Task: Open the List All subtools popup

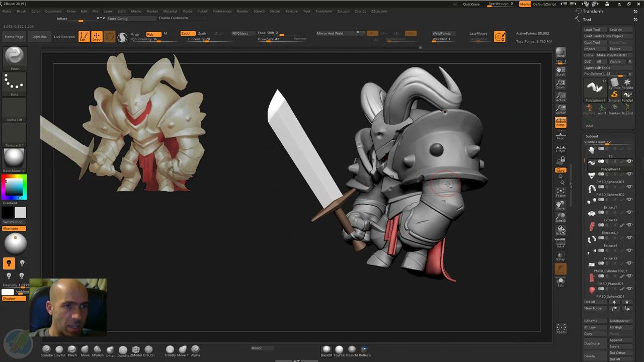Action: [596, 302]
